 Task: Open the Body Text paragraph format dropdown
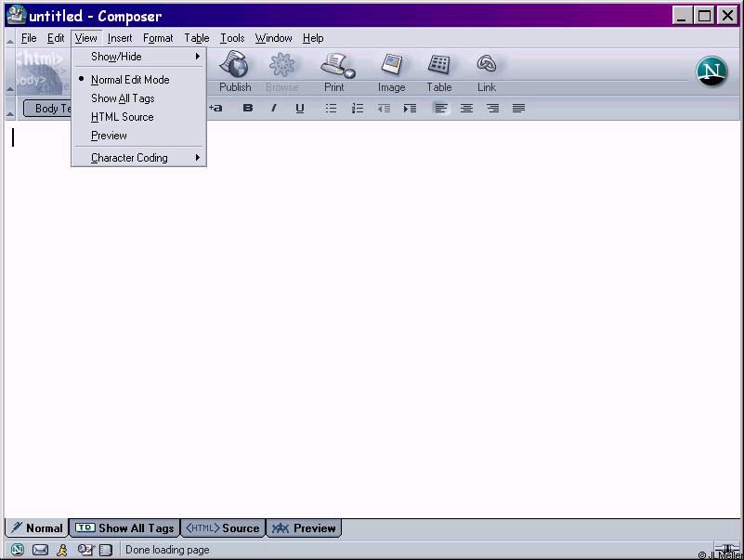(x=47, y=109)
